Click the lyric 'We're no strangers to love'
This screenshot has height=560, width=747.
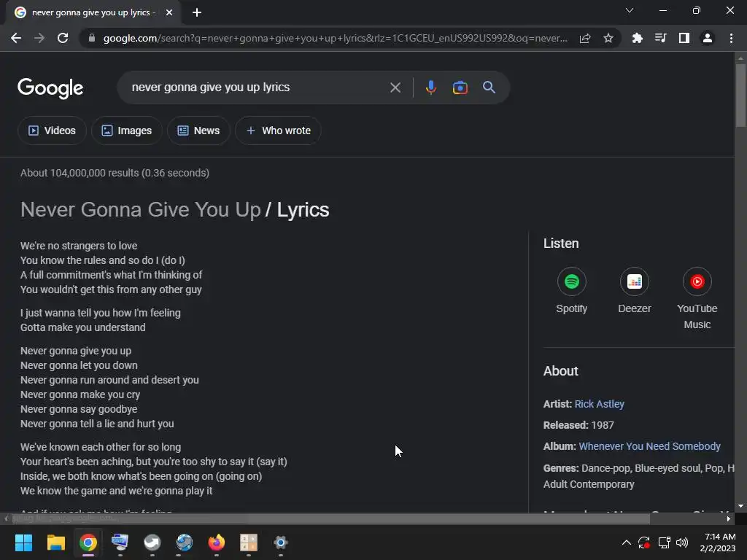(x=79, y=246)
